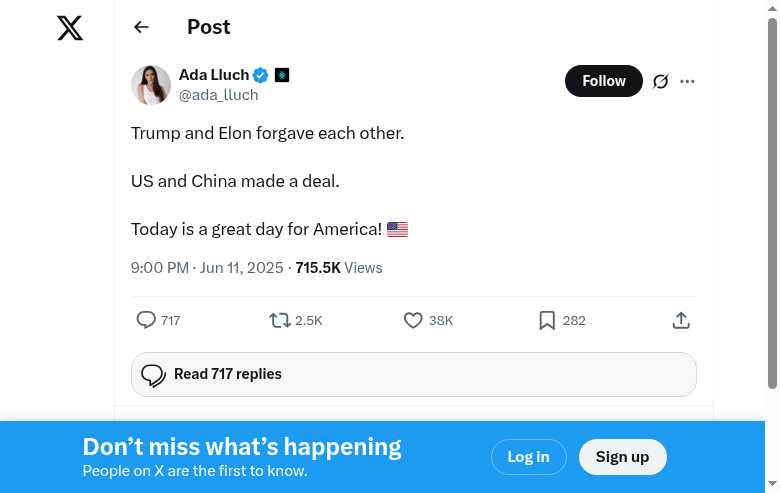Repost this post via retweet icon
780x493 pixels.
(x=281, y=320)
